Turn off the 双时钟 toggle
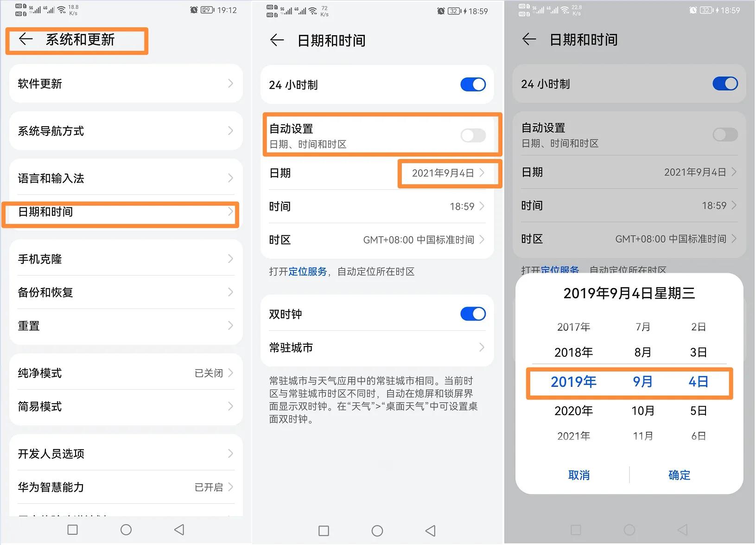Screen dimensions: 756x545 472,314
